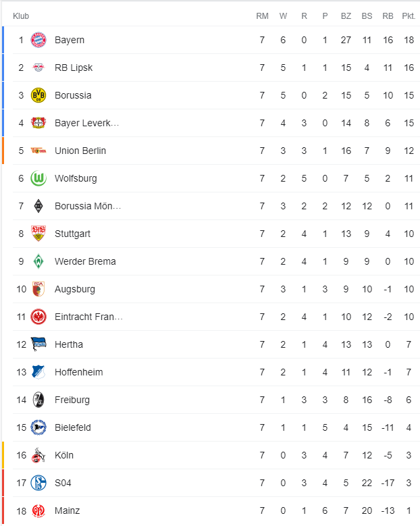Open the Stuttgart team link
The image size is (420, 526).
(x=72, y=234)
